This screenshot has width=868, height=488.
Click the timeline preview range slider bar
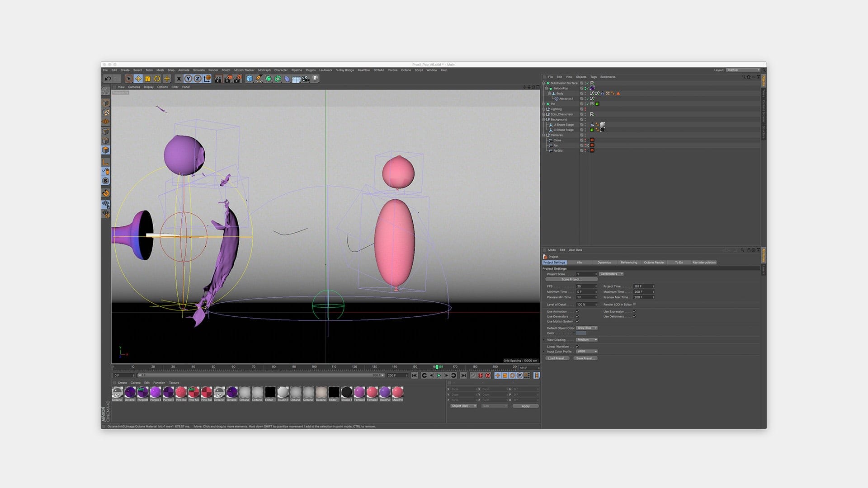tap(261, 375)
